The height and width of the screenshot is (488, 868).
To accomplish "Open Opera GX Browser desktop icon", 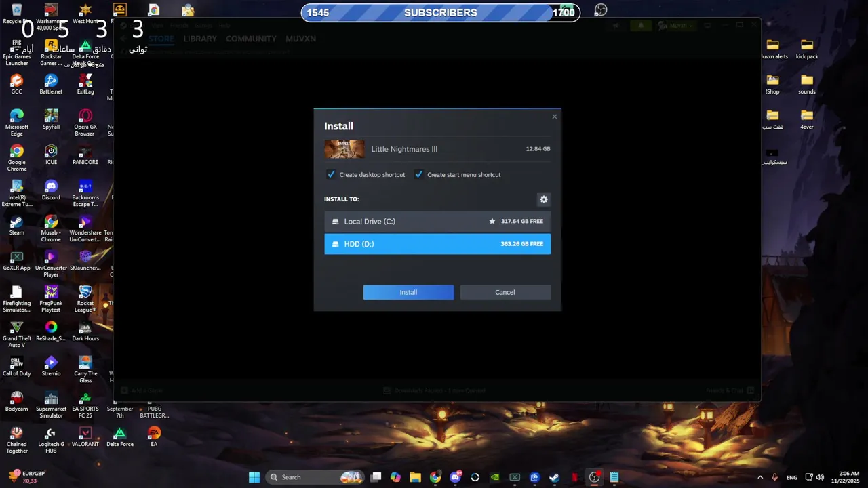I will (x=85, y=123).
